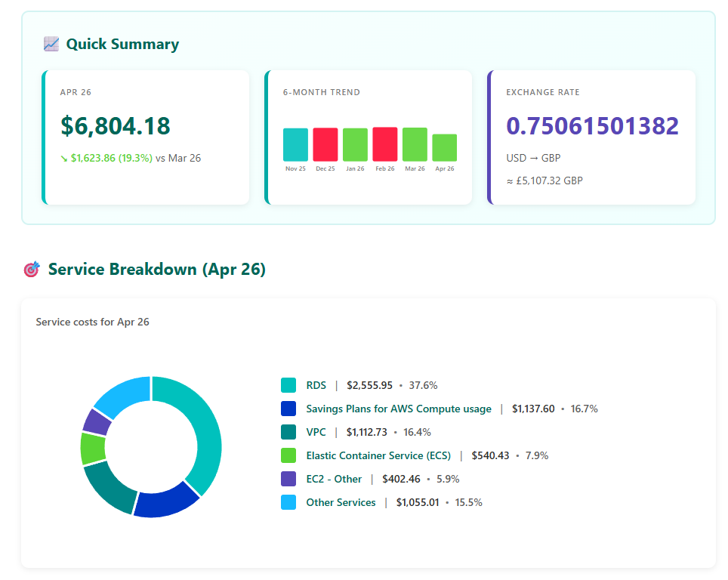Click the ECS green legend swatch

288,455
